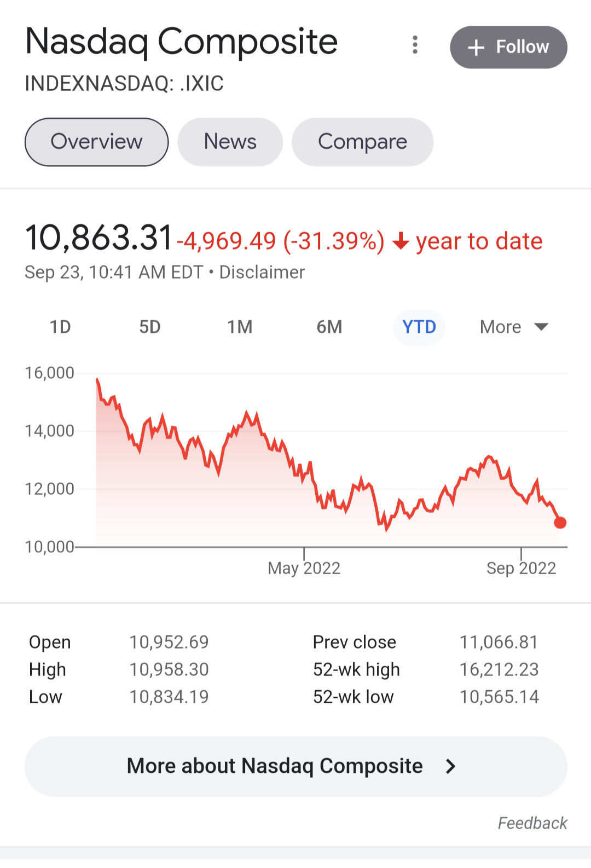
Task: Select the Overview tab
Action: click(x=96, y=142)
